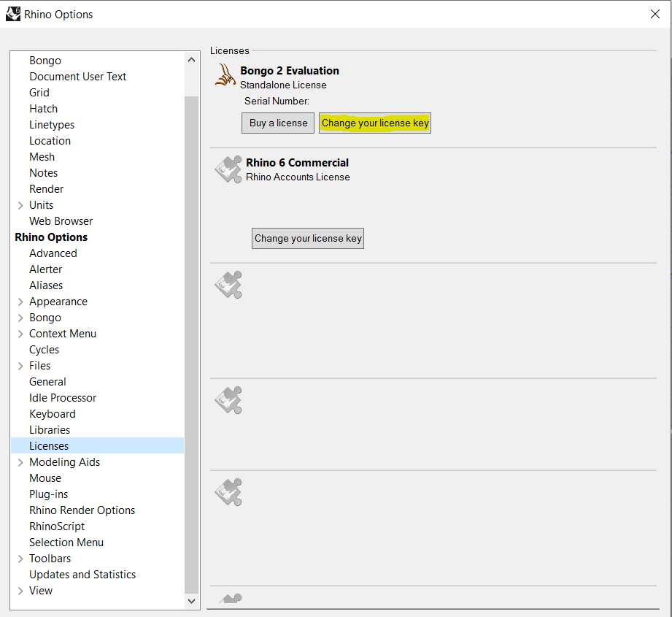The height and width of the screenshot is (617, 672).
Task: Open the Plug-ins page
Action: 48,494
